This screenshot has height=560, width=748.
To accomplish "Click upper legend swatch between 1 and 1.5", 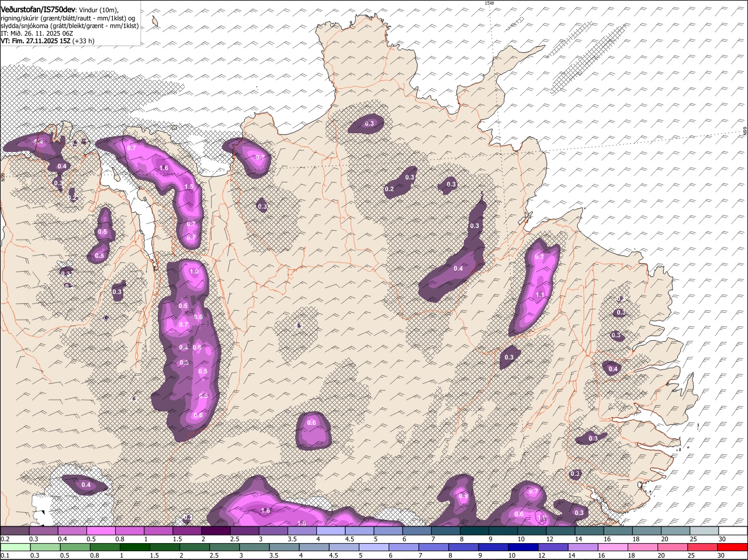I will point(158,531).
